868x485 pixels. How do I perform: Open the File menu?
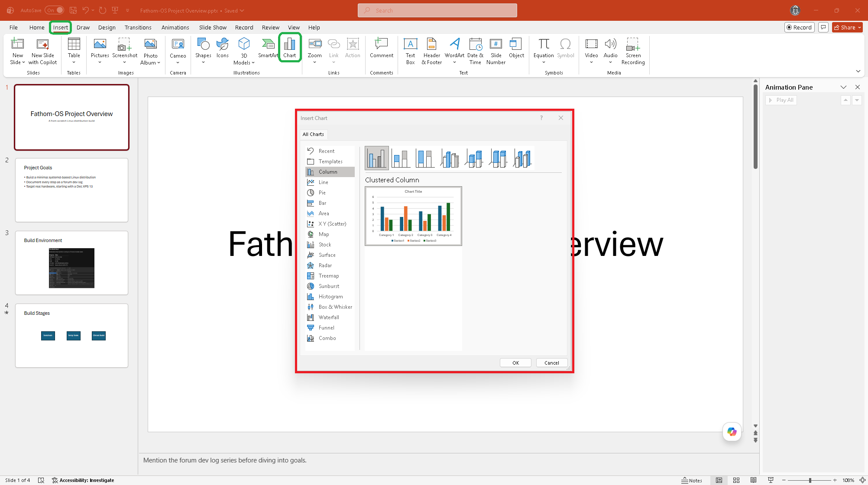click(13, 27)
